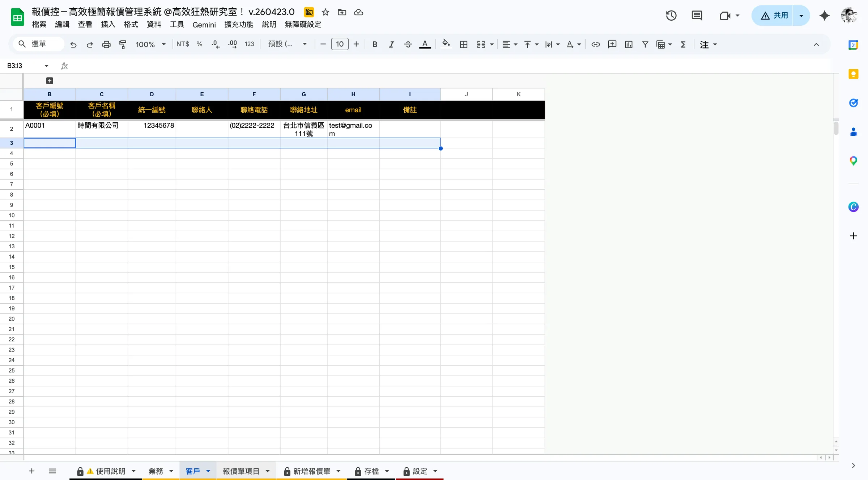The width and height of the screenshot is (868, 480).
Task: Expand the grouped column plus button
Action: pos(50,81)
